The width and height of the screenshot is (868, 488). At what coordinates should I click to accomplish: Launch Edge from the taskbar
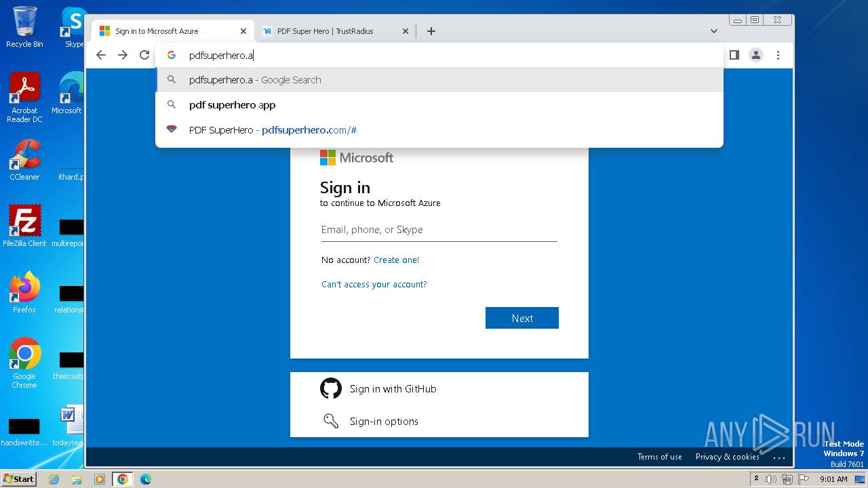click(x=145, y=479)
